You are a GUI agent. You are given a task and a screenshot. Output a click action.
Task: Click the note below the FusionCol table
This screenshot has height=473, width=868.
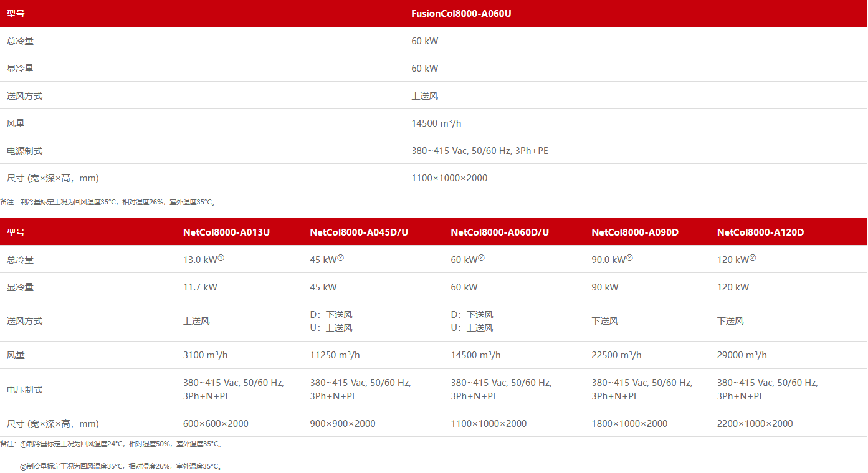click(x=108, y=202)
